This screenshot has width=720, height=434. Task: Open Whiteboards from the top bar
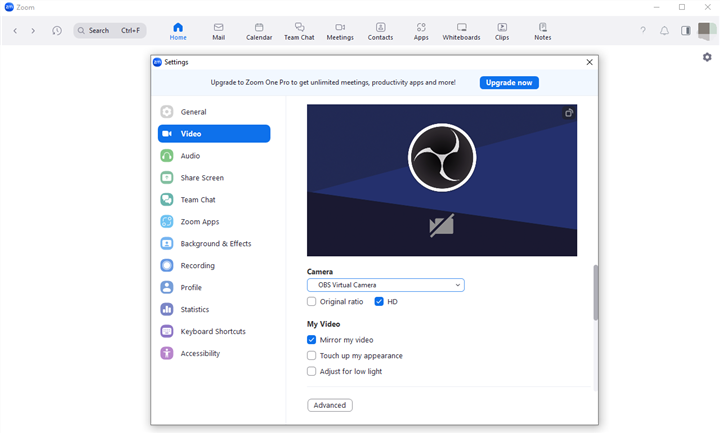pos(461,31)
